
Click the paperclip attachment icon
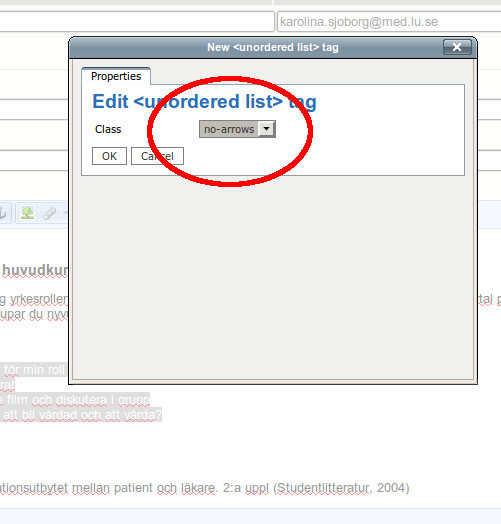click(49, 213)
